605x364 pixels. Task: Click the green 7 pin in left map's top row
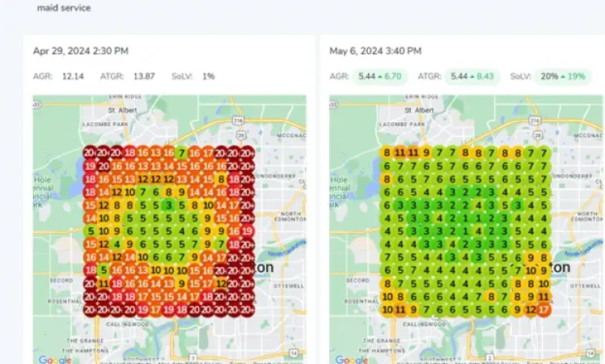click(x=181, y=153)
